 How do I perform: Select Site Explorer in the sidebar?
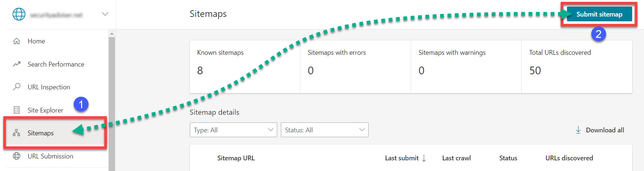[45, 110]
